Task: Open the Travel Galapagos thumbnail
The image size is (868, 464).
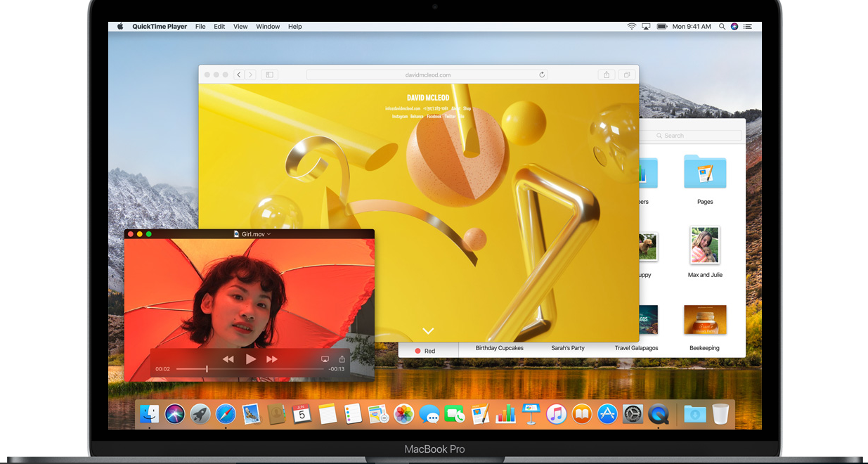Action: [x=647, y=320]
